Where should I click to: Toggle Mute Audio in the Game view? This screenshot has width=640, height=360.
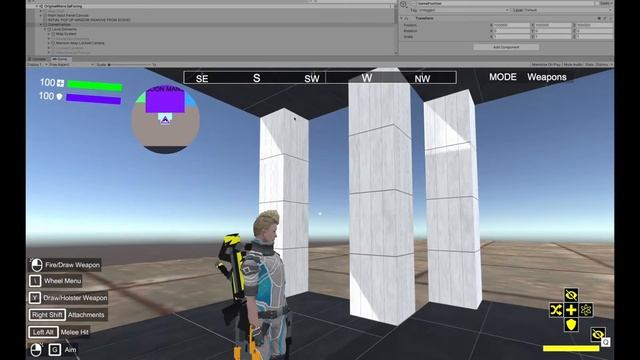[x=573, y=64]
